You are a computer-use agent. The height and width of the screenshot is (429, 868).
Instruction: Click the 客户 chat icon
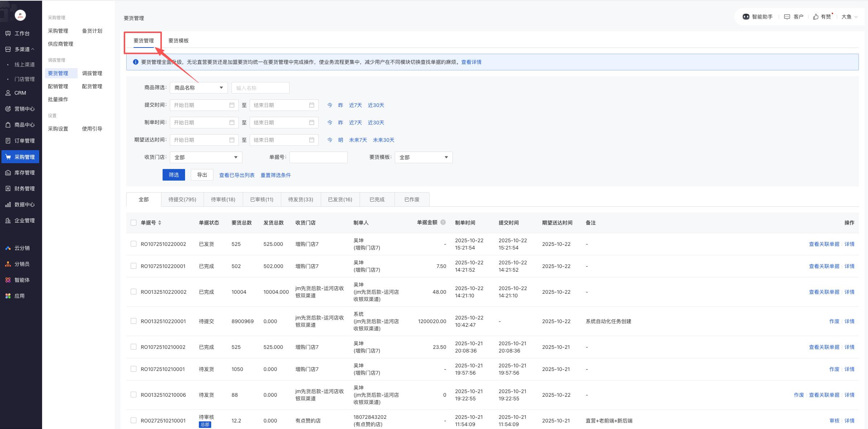click(787, 17)
